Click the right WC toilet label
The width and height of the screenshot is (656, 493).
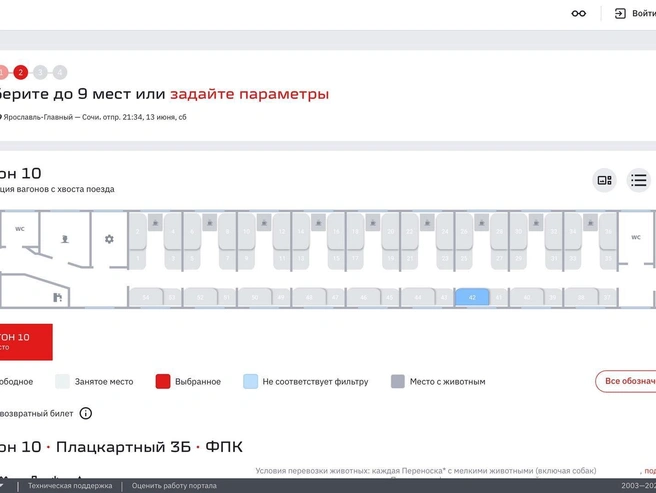(636, 237)
